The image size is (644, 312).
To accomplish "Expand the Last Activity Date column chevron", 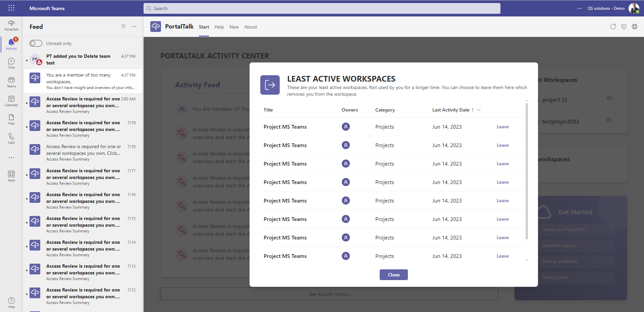I will tap(479, 110).
